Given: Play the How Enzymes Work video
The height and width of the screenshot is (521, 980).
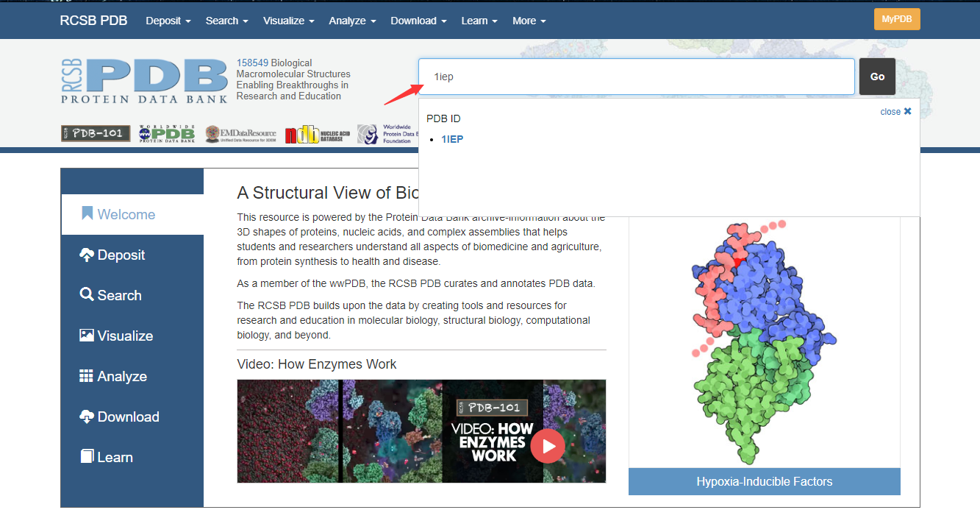Looking at the screenshot, I should 548,446.
